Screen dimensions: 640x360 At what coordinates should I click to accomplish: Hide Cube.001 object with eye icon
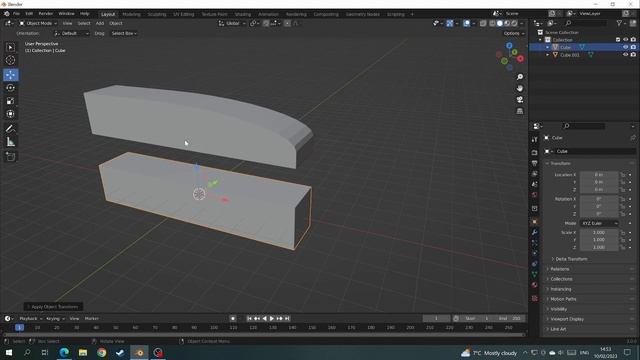pos(625,55)
